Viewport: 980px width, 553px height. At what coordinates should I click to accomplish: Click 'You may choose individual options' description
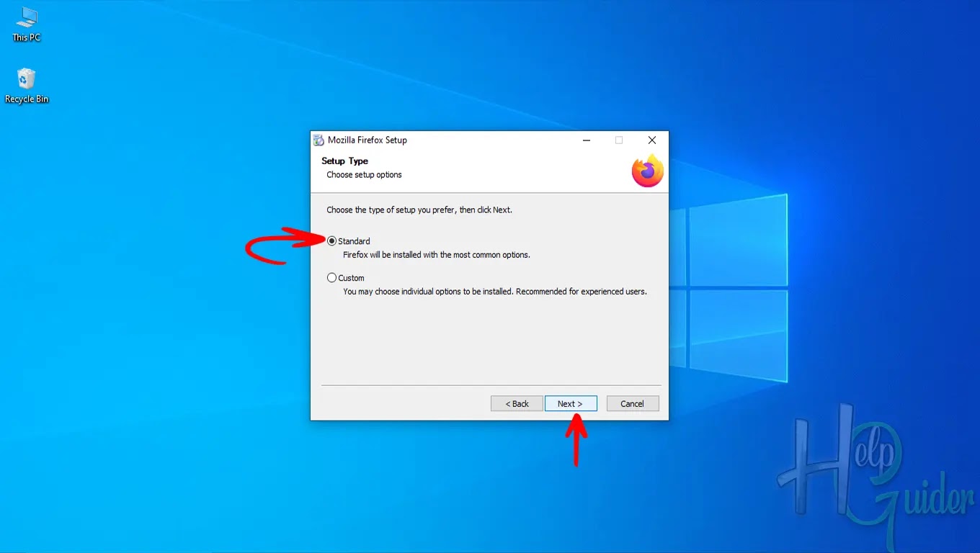(x=495, y=292)
